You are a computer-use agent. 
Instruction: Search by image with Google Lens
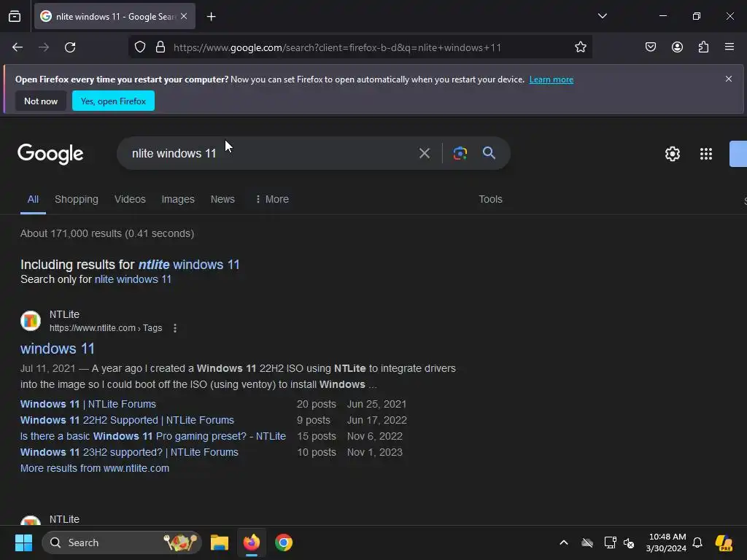click(x=460, y=153)
